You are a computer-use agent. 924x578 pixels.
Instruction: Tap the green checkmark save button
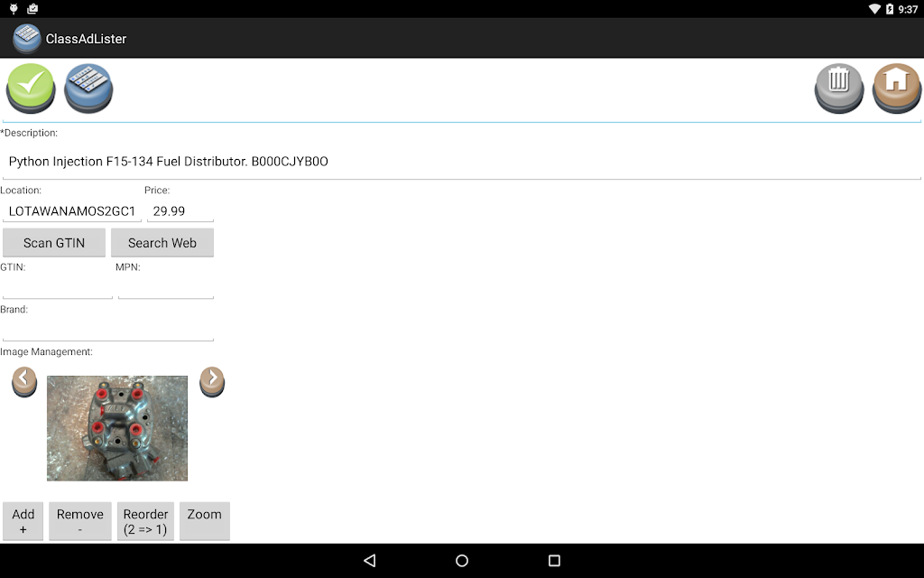point(31,89)
